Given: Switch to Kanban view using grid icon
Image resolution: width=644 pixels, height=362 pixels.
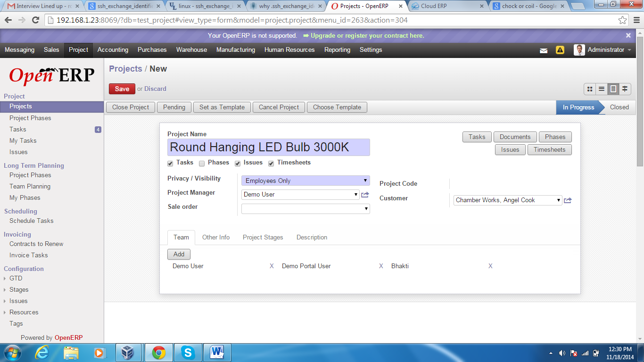Looking at the screenshot, I should 590,89.
